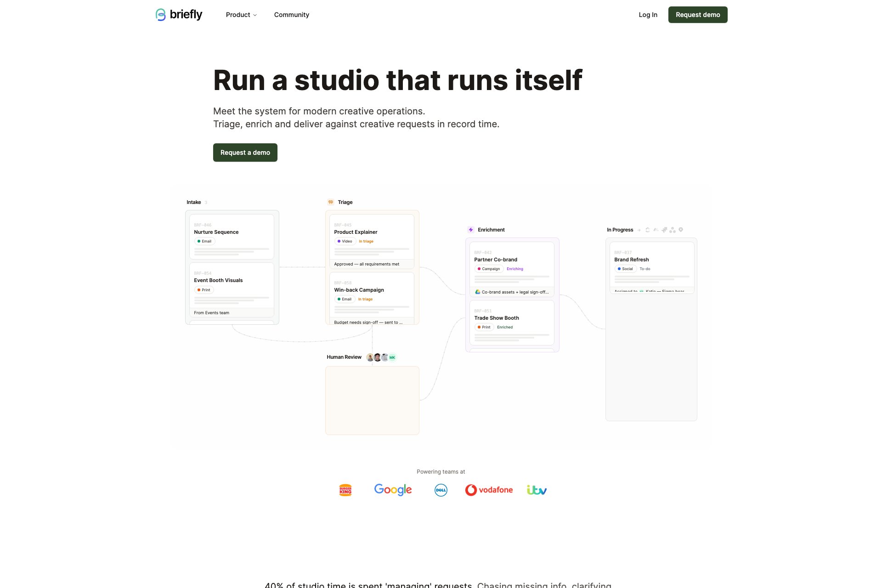Click the Burger King logo
The image size is (882, 588).
pyautogui.click(x=345, y=490)
